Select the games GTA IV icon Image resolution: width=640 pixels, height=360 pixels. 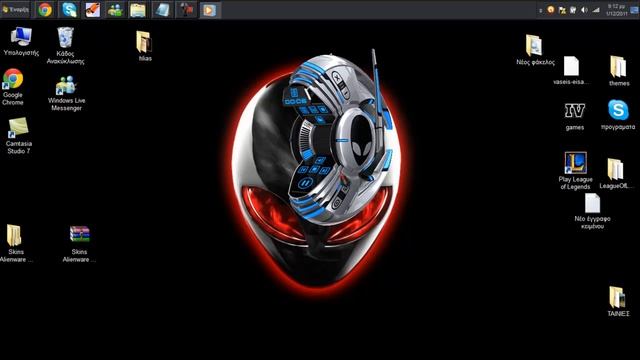click(575, 116)
